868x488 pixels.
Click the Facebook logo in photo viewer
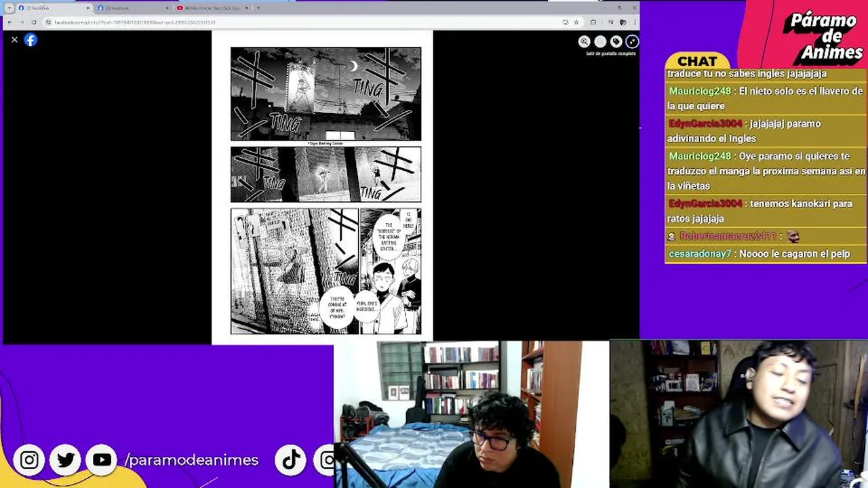coord(31,40)
